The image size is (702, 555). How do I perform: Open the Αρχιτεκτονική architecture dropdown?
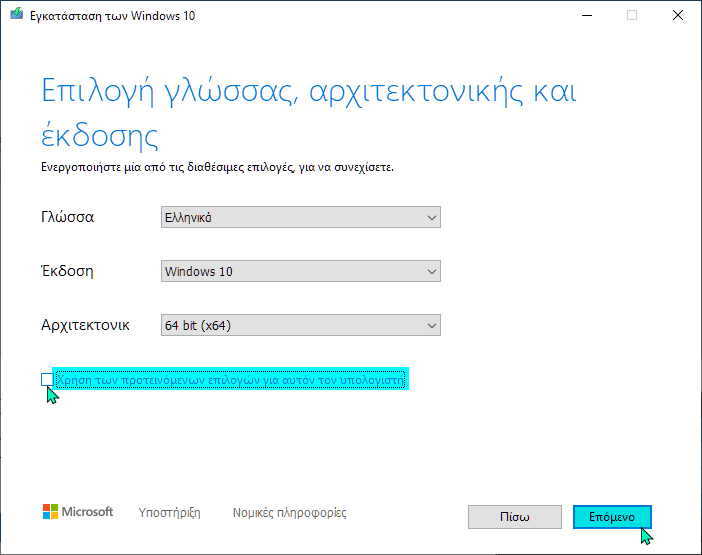(301, 325)
